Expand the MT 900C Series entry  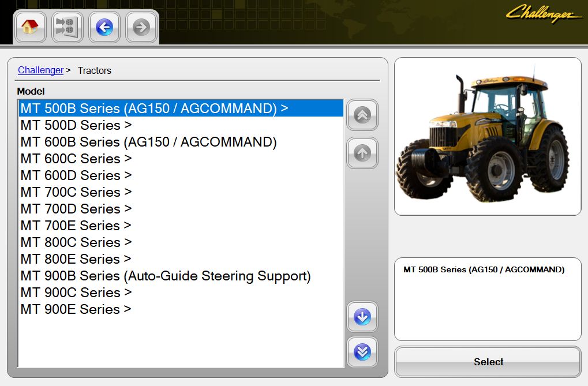[76, 293]
